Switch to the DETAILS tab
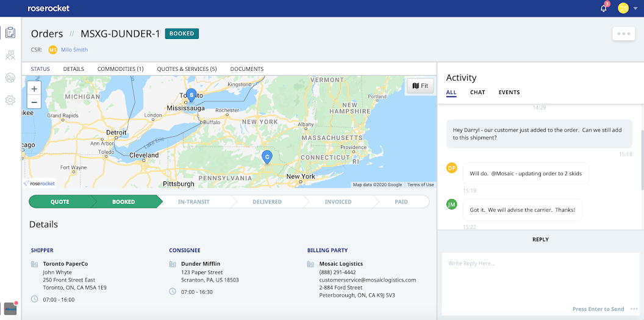The height and width of the screenshot is (320, 644). coord(74,68)
